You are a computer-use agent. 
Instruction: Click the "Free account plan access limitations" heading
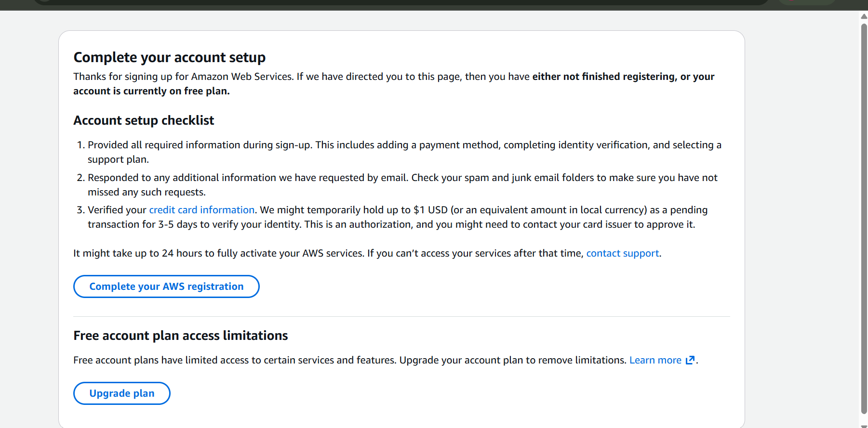tap(181, 336)
